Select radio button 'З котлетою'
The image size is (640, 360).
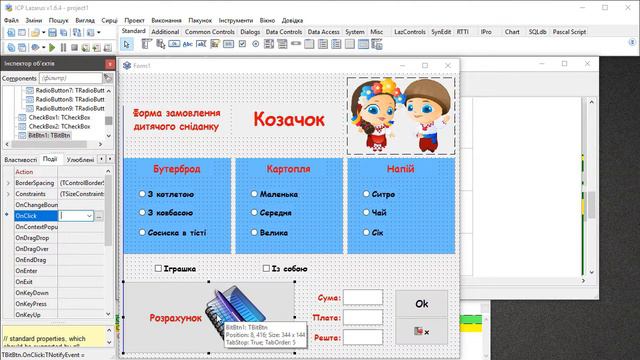pos(142,194)
